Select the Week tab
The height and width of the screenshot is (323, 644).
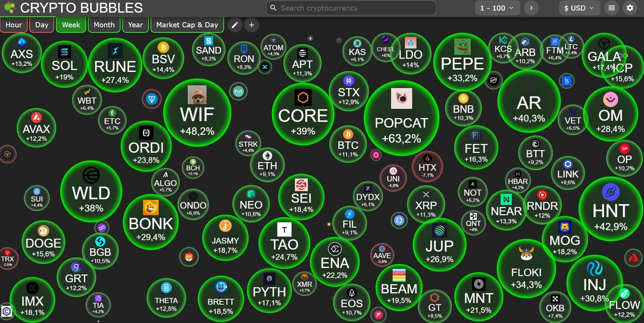tap(71, 25)
